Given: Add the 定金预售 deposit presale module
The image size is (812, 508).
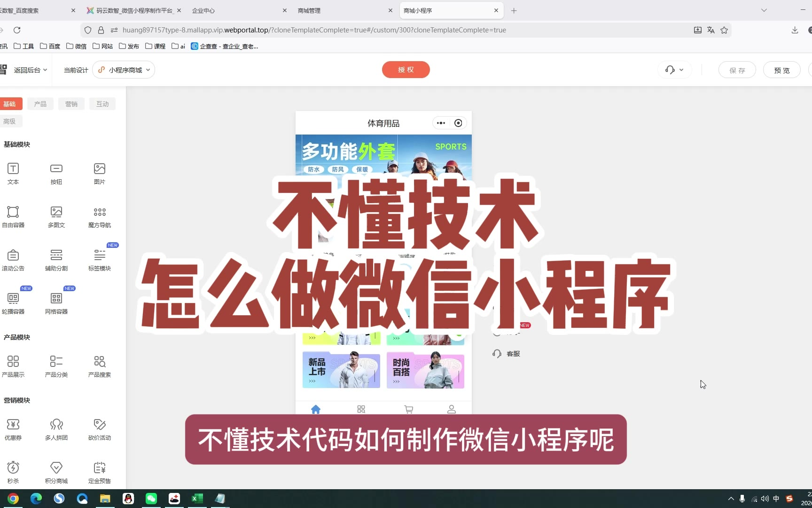Looking at the screenshot, I should coord(100,472).
